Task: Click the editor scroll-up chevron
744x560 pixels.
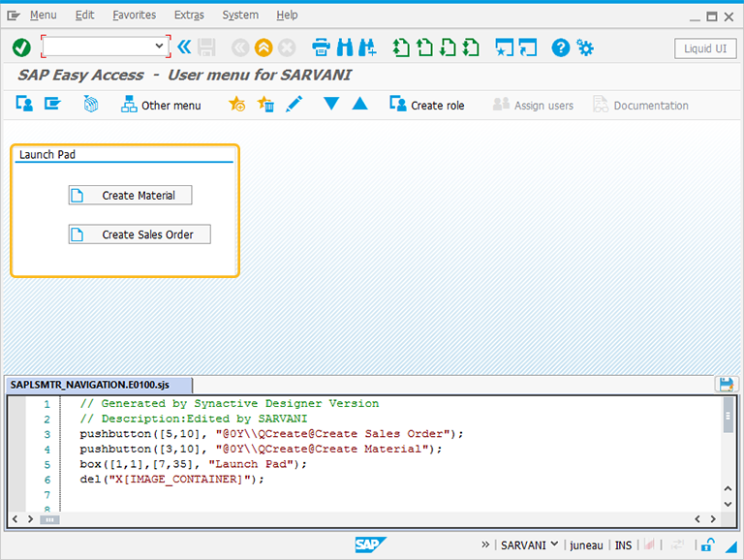Action: [x=728, y=488]
